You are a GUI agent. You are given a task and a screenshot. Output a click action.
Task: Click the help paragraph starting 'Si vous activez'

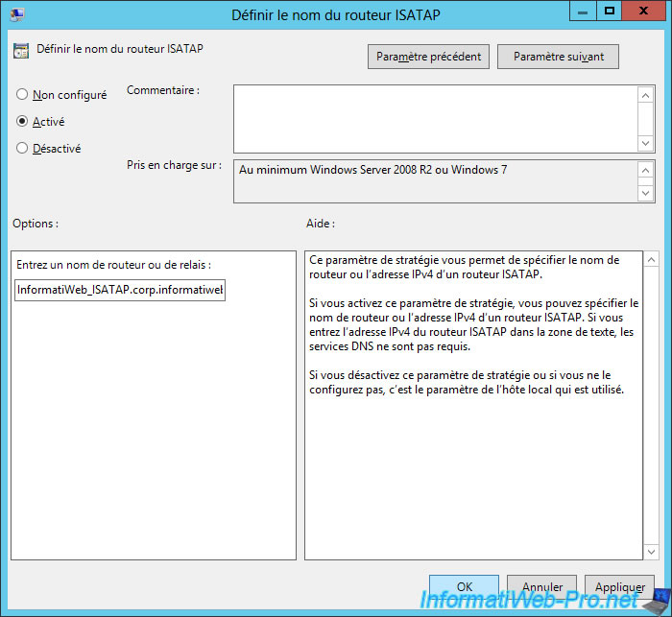point(474,324)
